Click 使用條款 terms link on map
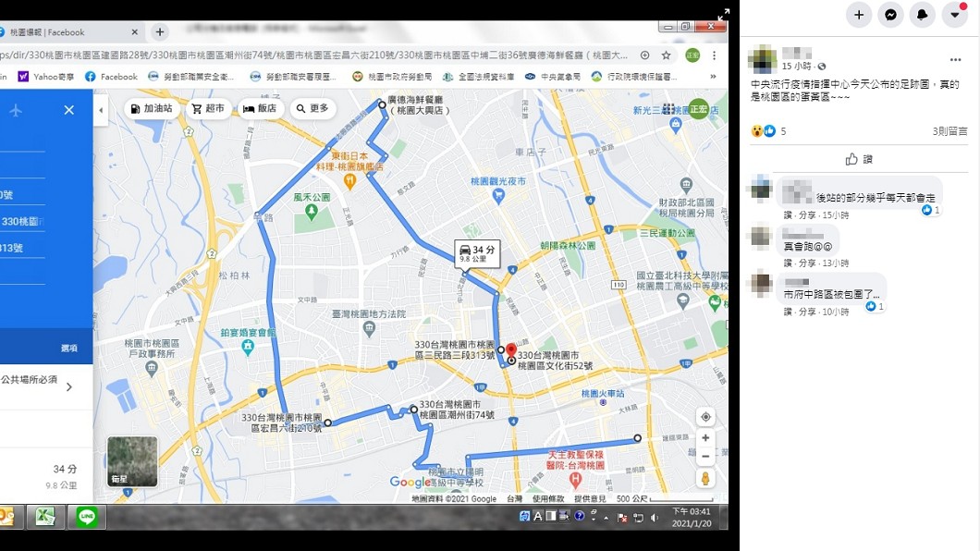The height and width of the screenshot is (551, 980). (547, 498)
